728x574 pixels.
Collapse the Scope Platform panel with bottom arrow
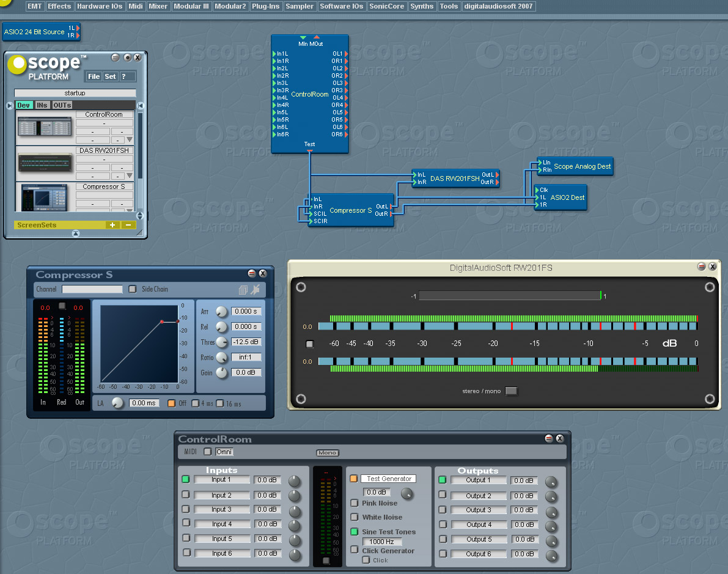click(x=76, y=233)
